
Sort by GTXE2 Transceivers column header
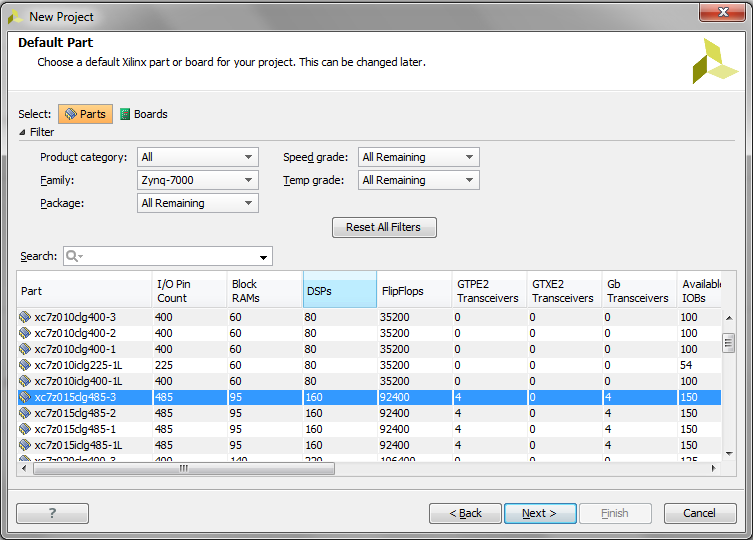(564, 291)
